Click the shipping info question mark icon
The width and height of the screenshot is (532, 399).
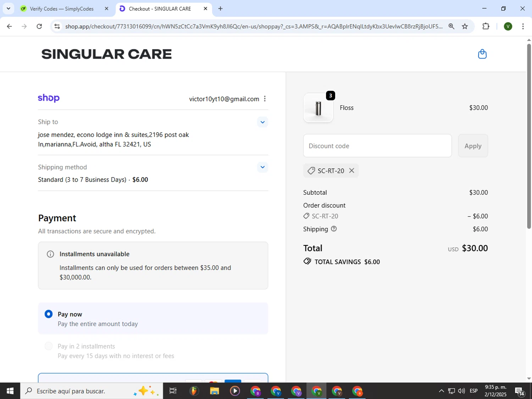coord(334,229)
